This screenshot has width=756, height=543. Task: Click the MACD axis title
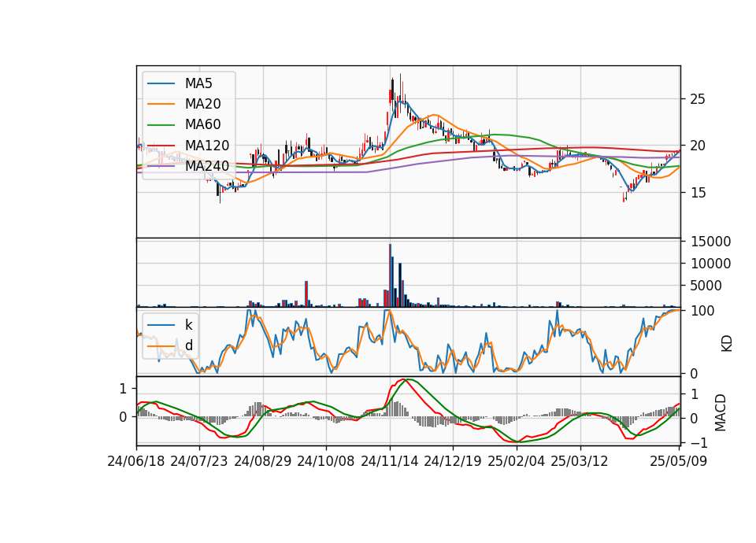[x=721, y=412]
